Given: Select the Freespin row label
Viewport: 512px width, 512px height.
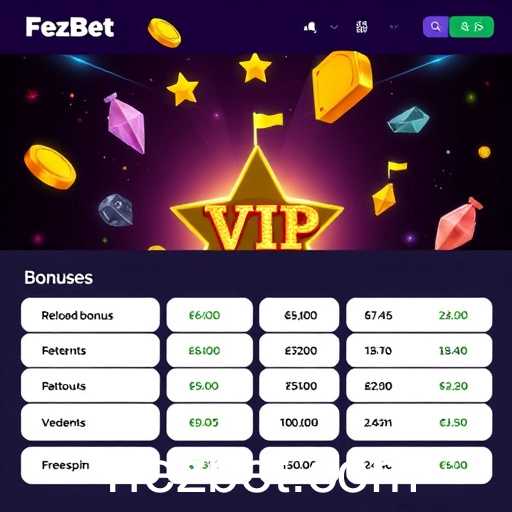Looking at the screenshot, I should (65, 465).
